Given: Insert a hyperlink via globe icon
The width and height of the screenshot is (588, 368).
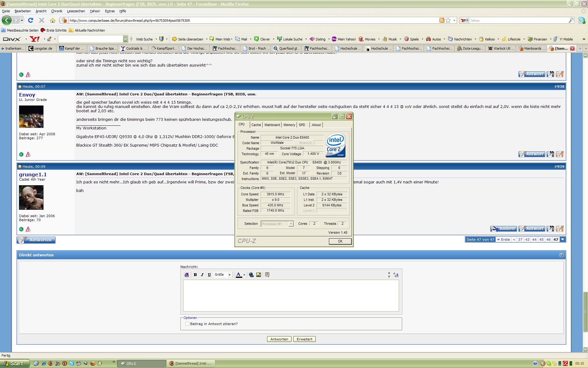Looking at the screenshot, I should 251,275.
